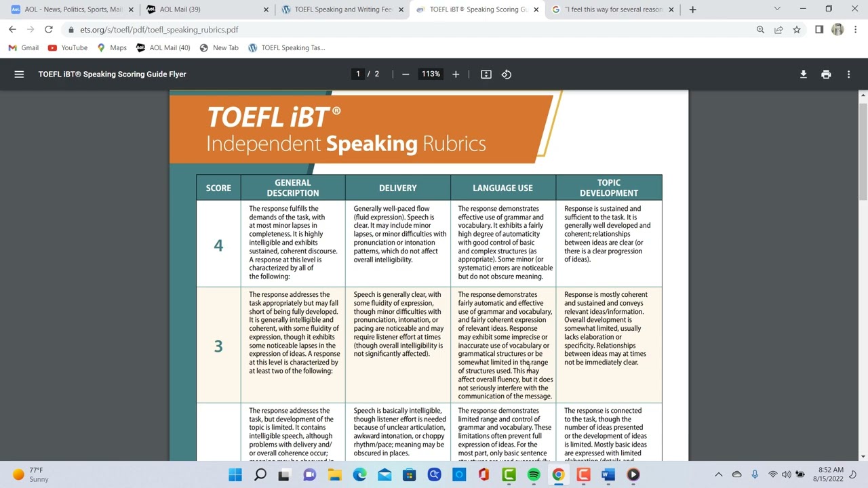Screen dimensions: 868x488
Task: Click the 'TOPIC DEVELOPMENT' column header
Action: click(x=609, y=188)
